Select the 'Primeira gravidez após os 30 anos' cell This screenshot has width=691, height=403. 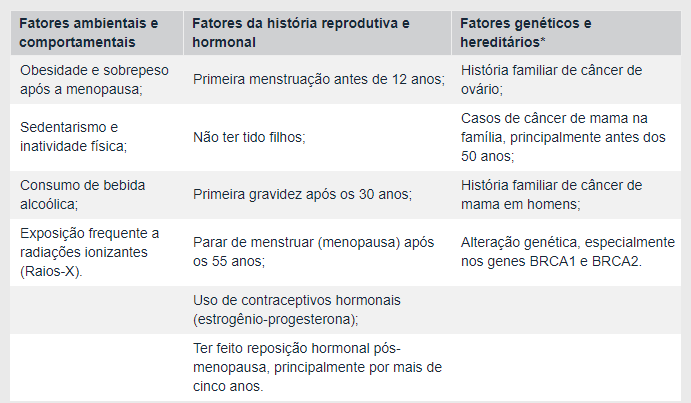[317, 194]
